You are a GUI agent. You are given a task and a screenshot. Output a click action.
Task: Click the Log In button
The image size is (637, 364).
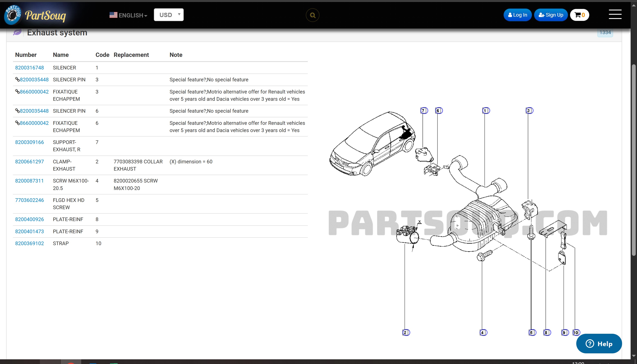coord(517,15)
